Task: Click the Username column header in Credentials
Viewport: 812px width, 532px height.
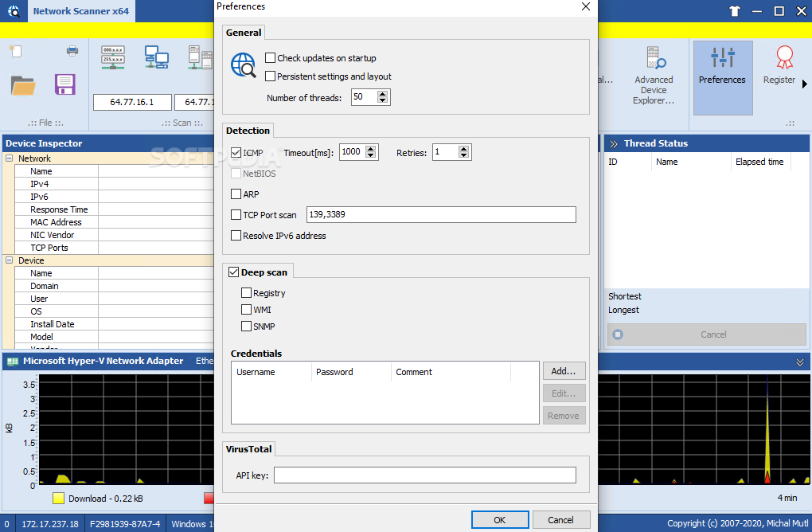Action: (271, 372)
